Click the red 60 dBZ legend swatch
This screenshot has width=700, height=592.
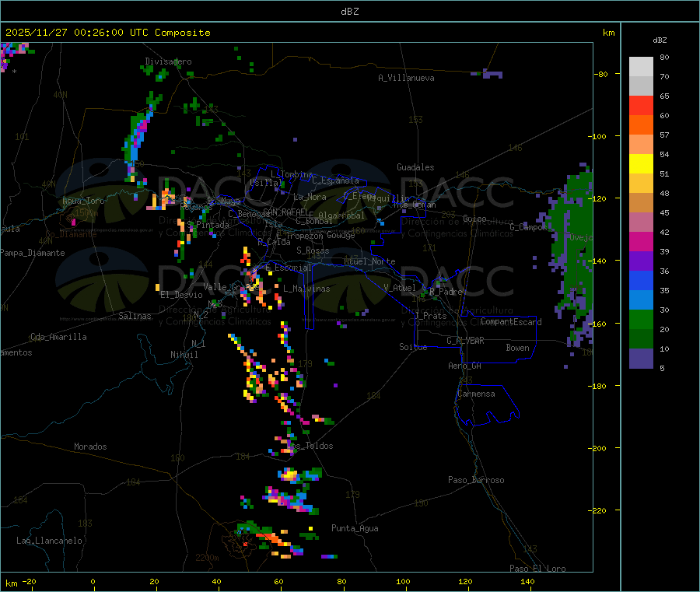[x=641, y=105]
